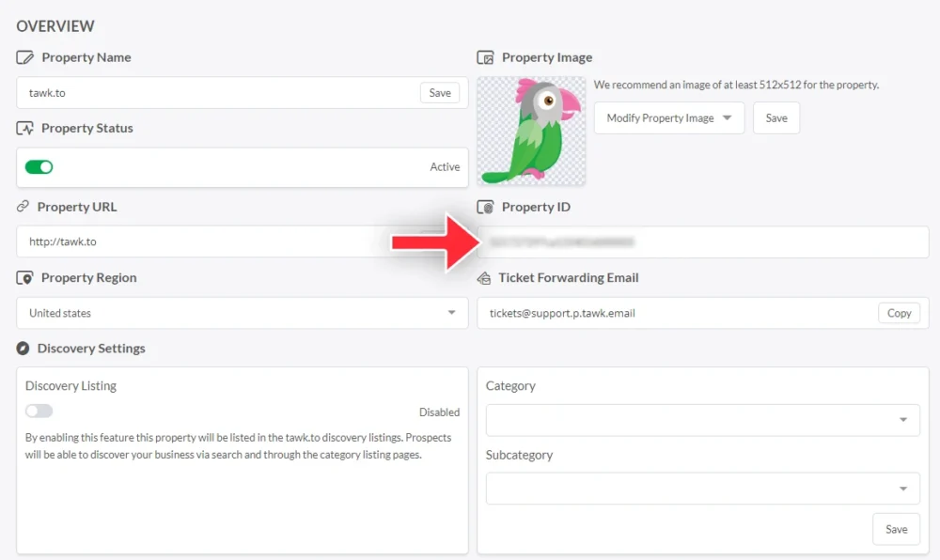Expand the Subcategory dropdown
The image size is (940, 560).
pyautogui.click(x=702, y=489)
